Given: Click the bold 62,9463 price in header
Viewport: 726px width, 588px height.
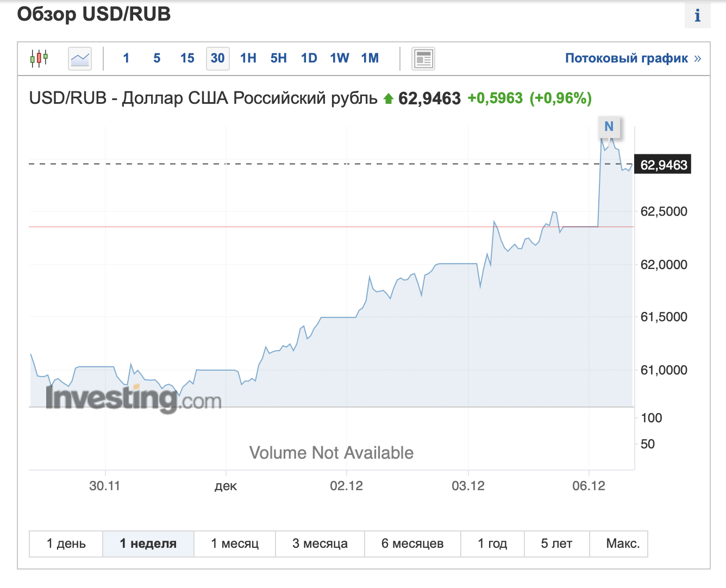Looking at the screenshot, I should coord(429,98).
